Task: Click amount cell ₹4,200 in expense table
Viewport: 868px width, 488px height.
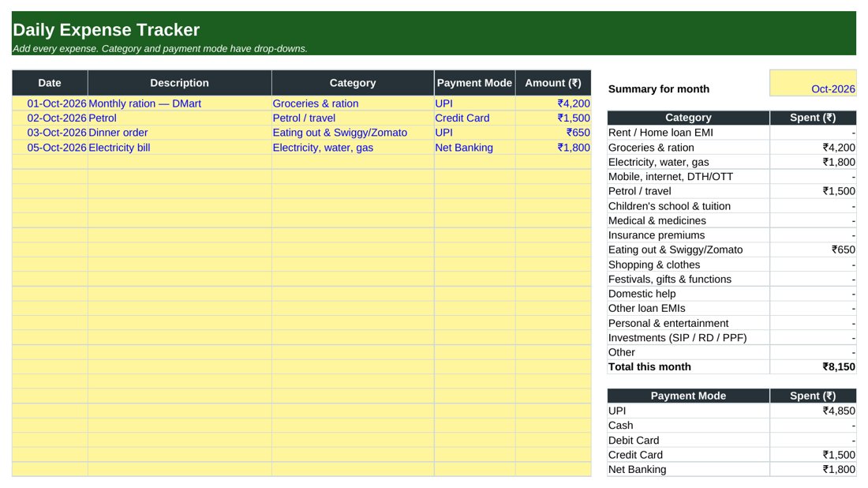Action: [x=553, y=103]
